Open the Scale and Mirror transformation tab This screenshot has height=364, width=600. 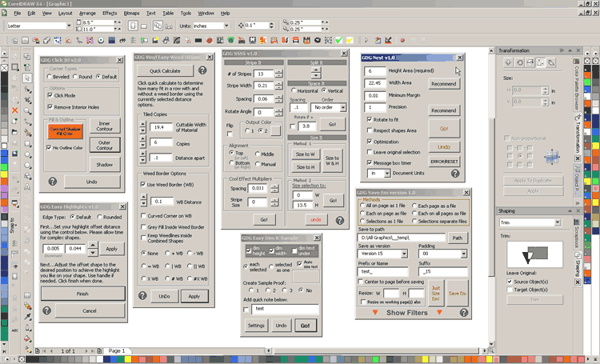(x=530, y=62)
